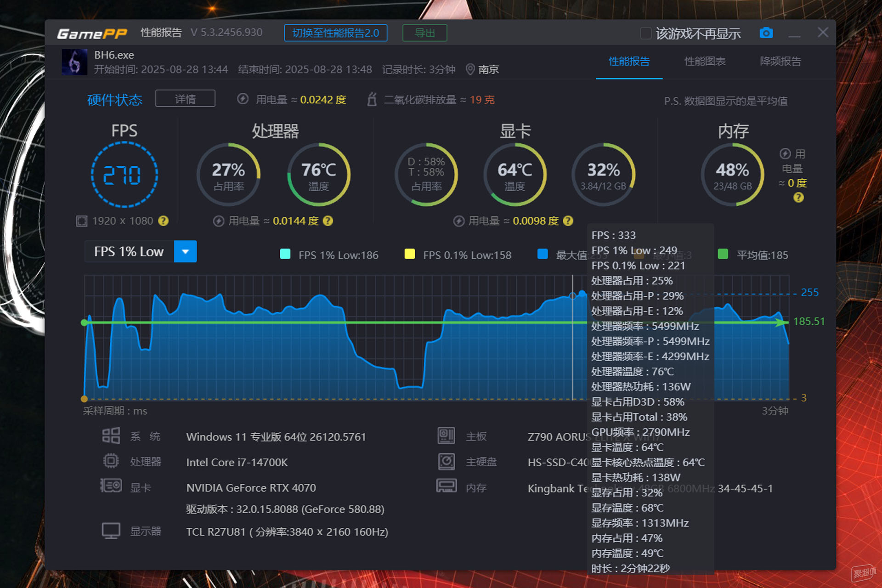Click the driver version 32.0.15.8088 text

click(x=285, y=509)
